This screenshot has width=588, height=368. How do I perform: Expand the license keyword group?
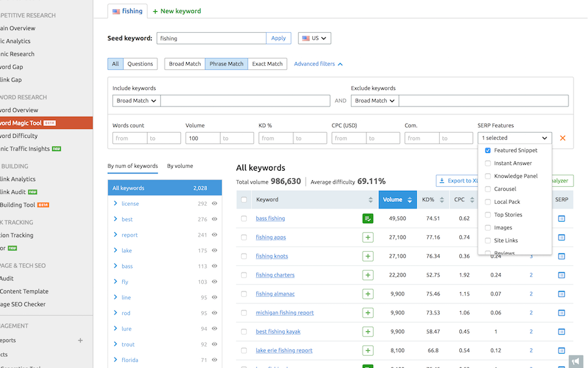pyautogui.click(x=116, y=203)
